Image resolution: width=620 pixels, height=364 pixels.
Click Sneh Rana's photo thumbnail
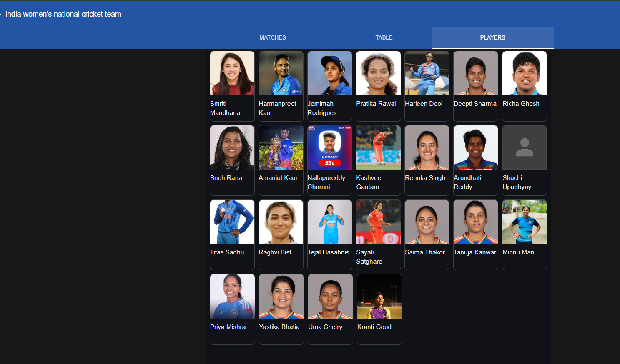coord(232,147)
